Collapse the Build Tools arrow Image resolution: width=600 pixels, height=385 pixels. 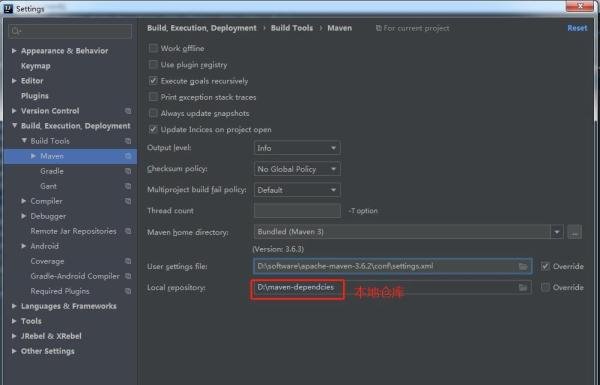(x=24, y=141)
